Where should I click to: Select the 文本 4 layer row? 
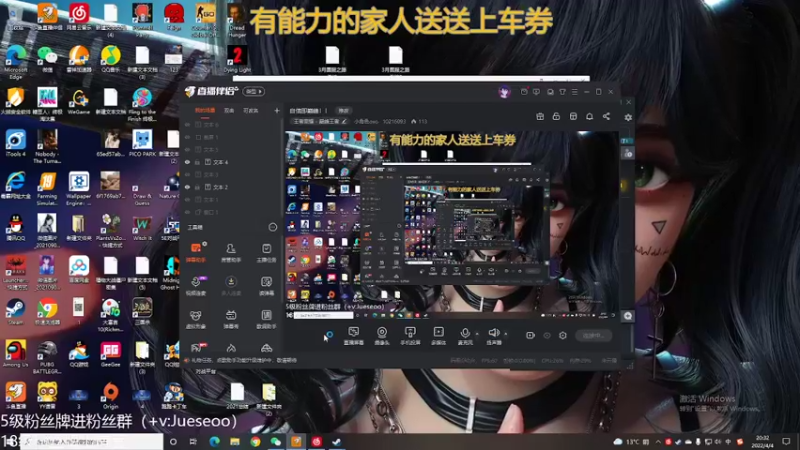click(231, 162)
